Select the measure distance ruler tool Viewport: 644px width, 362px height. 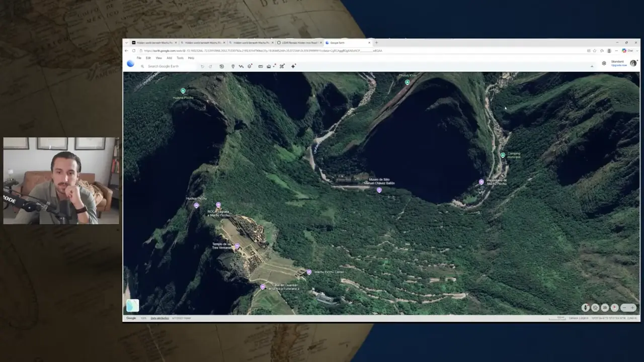coord(261,66)
